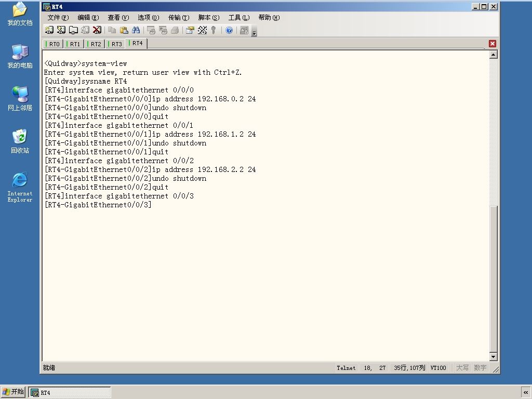Click the Connect toolbar icon

pos(49,30)
